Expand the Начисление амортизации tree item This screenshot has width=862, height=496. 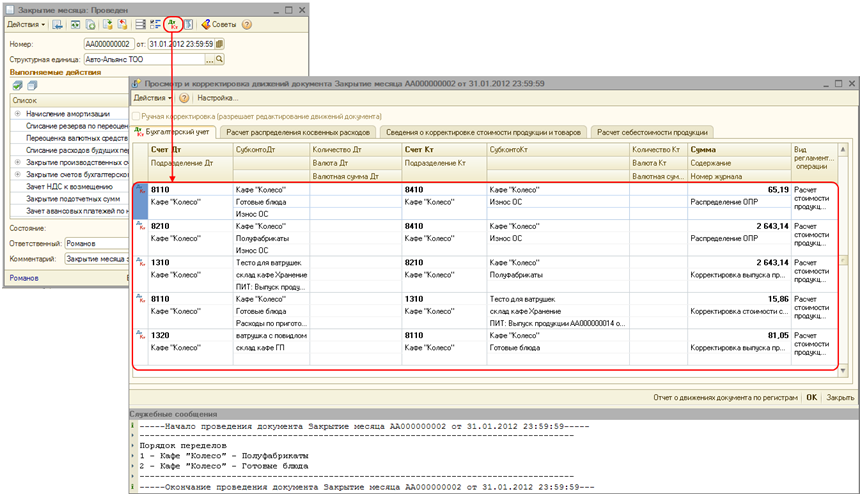(x=17, y=113)
